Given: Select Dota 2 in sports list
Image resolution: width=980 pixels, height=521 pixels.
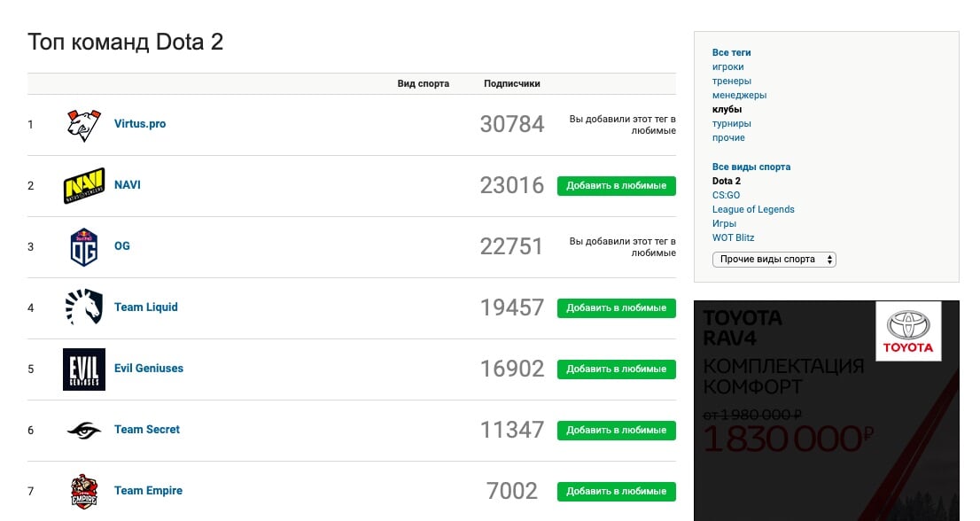Looking at the screenshot, I should click(x=727, y=181).
